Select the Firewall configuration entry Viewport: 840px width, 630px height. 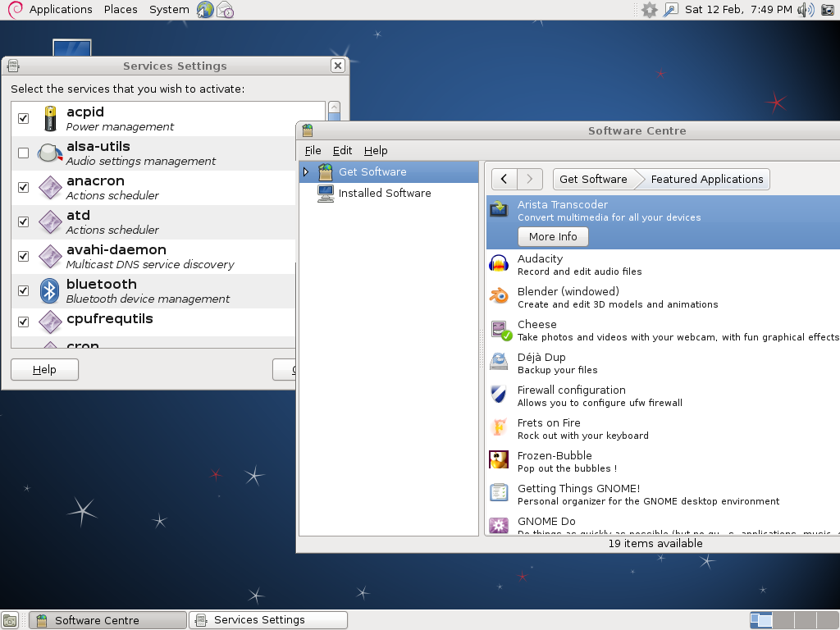click(663, 396)
